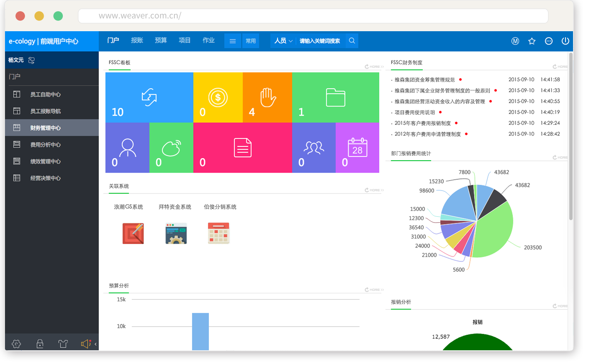This screenshot has height=364, width=593.
Task: Click the power logout icon
Action: [x=565, y=41]
